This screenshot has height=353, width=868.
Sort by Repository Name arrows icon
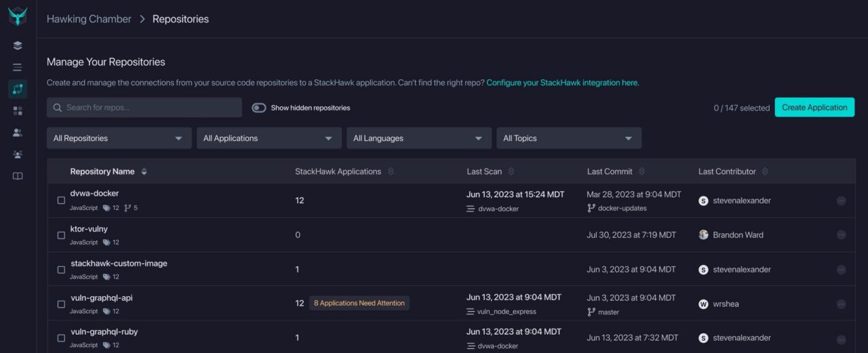(144, 171)
